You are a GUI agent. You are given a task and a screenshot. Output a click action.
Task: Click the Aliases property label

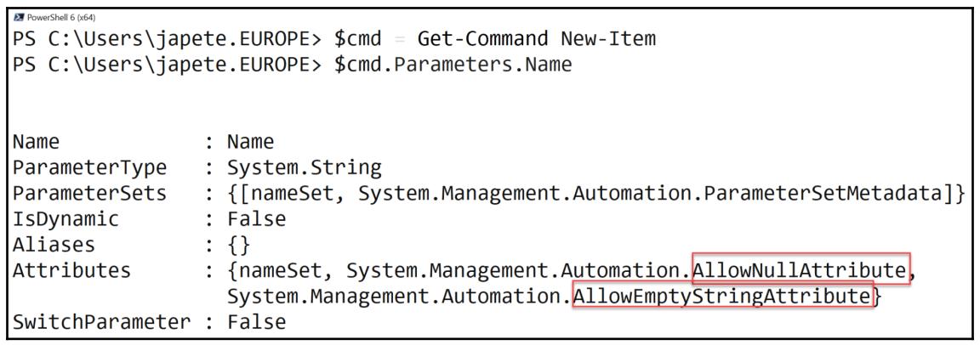(54, 245)
